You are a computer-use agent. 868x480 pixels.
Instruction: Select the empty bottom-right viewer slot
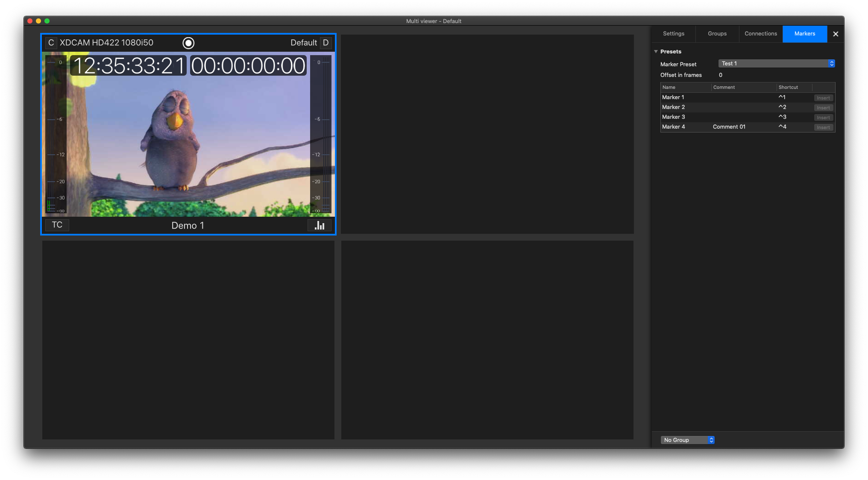pos(487,340)
